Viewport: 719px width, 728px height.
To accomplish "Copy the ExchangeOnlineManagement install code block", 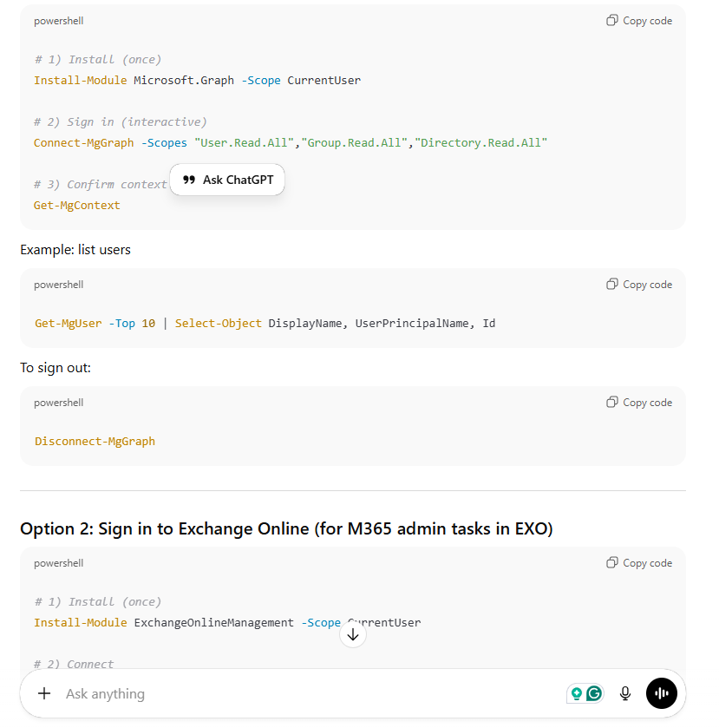I will [x=639, y=563].
